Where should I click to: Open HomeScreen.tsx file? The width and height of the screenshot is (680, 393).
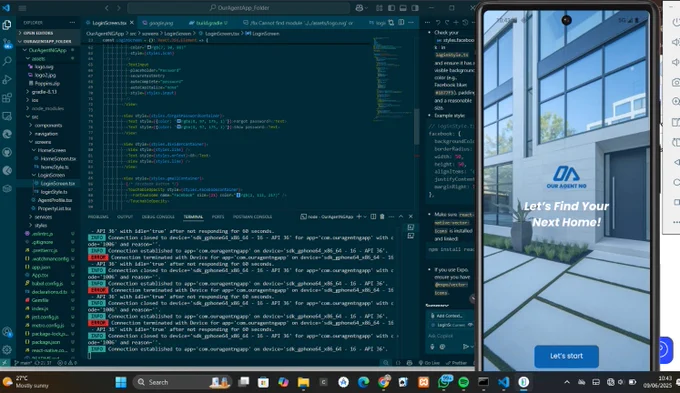(58, 158)
